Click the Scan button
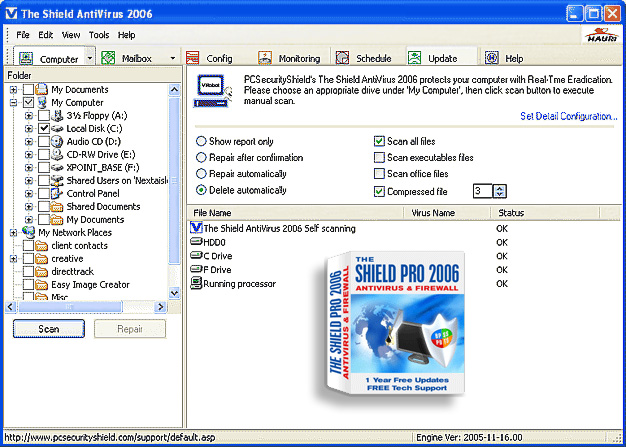The image size is (626, 447). coord(49,329)
